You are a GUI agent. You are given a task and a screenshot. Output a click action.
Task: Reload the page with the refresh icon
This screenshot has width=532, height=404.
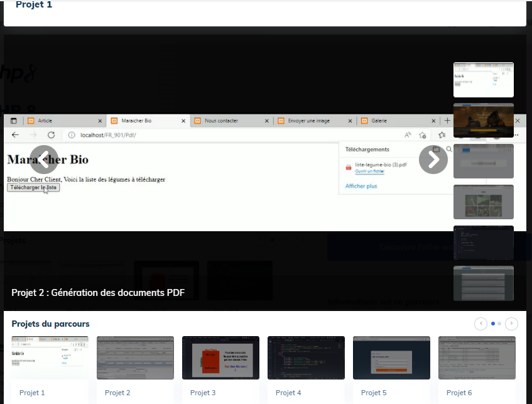point(52,135)
